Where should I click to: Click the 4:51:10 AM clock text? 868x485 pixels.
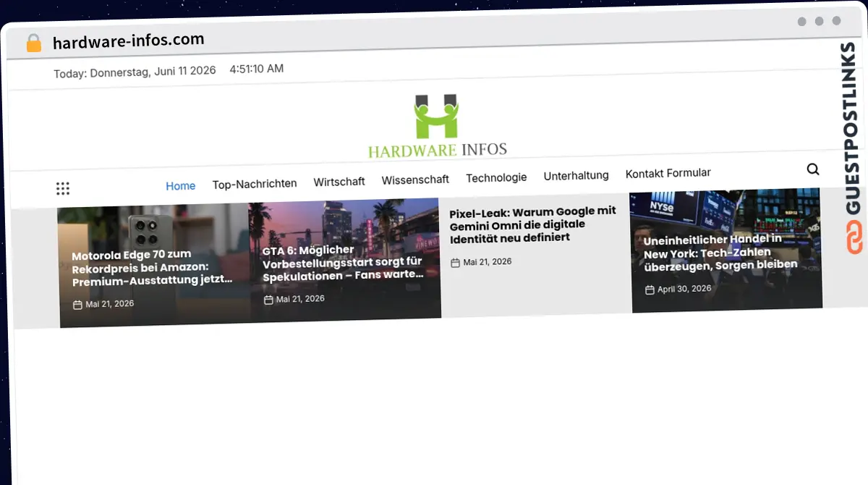[x=257, y=69]
